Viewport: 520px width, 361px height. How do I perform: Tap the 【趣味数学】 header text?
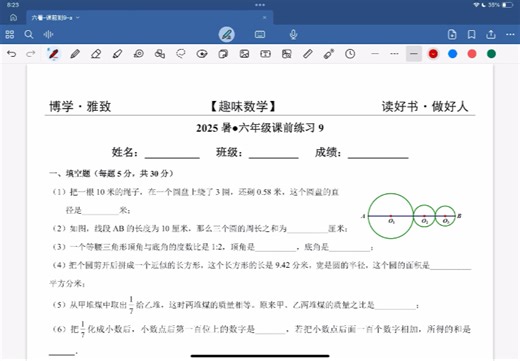click(243, 107)
